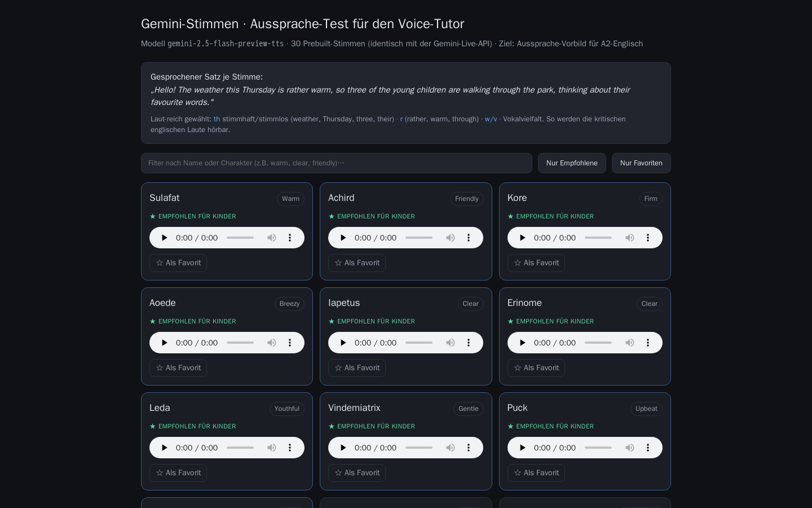Open more options for Vindemiatrix player
812x508 pixels.
(469, 448)
